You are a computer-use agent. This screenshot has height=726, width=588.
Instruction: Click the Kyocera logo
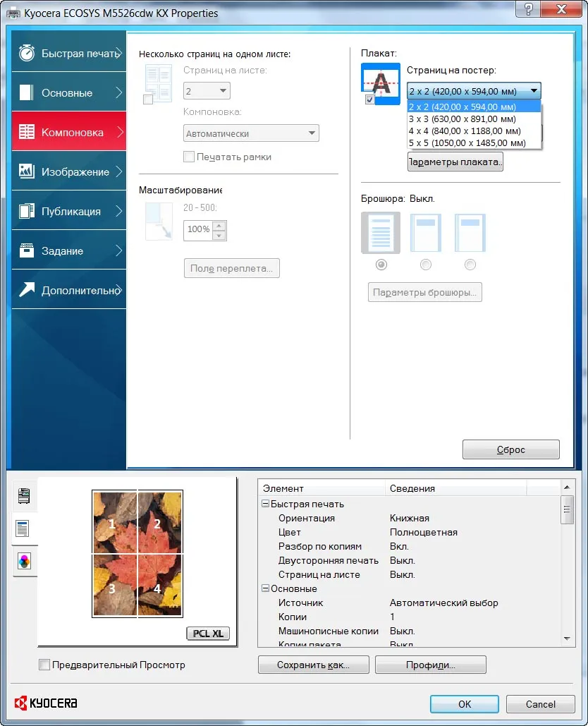(46, 703)
